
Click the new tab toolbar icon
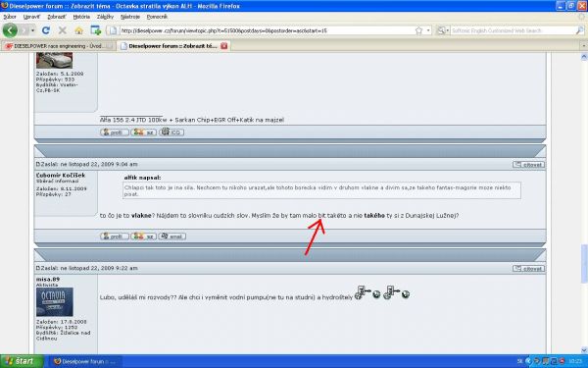[x=96, y=30]
